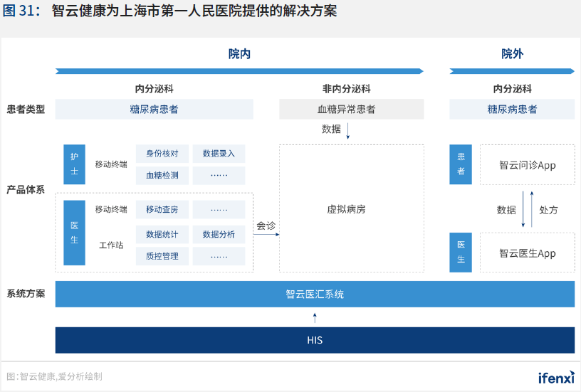Click the 系统方案 row label
The width and height of the screenshot is (581, 392).
(x=26, y=294)
